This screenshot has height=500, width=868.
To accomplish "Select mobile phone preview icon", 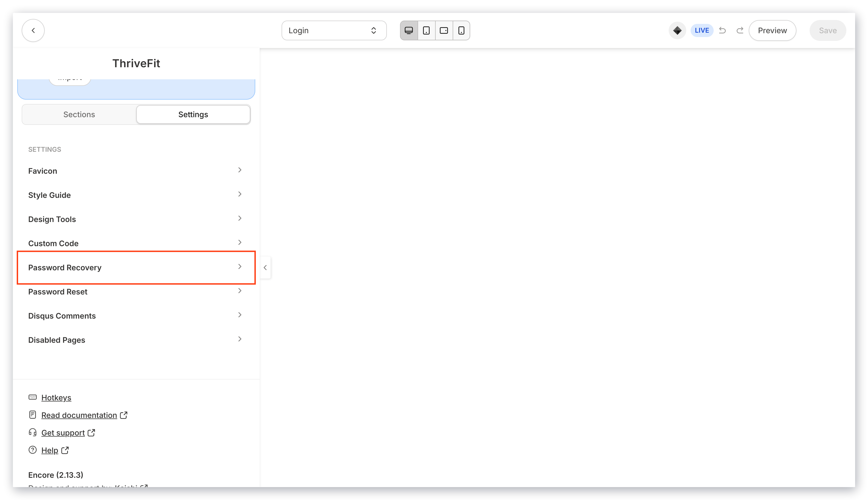I will [461, 30].
